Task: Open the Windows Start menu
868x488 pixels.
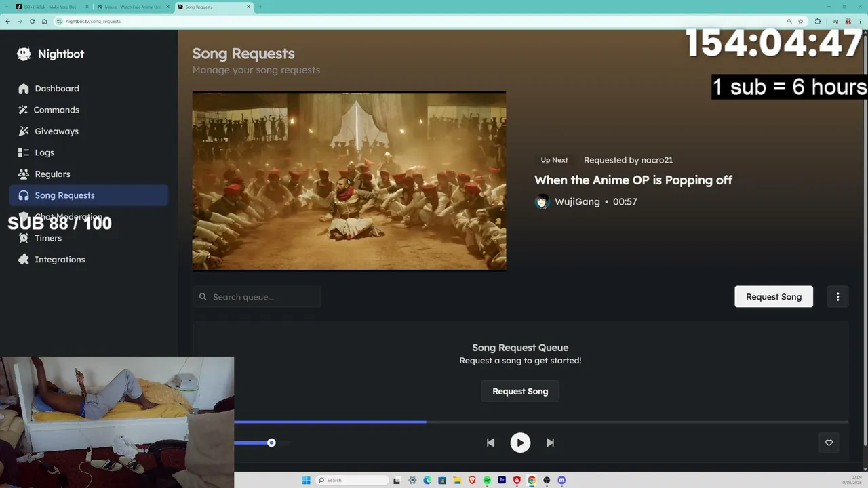Action: (x=306, y=481)
